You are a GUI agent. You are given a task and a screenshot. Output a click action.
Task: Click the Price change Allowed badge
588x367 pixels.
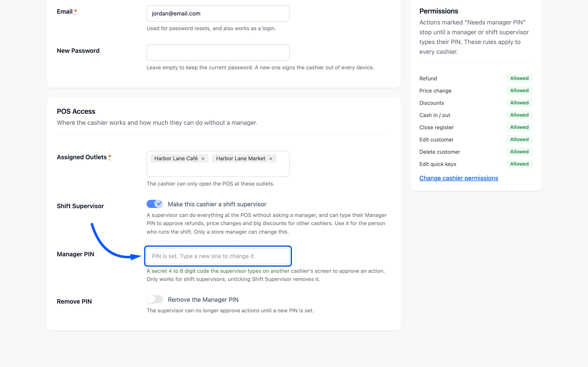click(x=519, y=91)
